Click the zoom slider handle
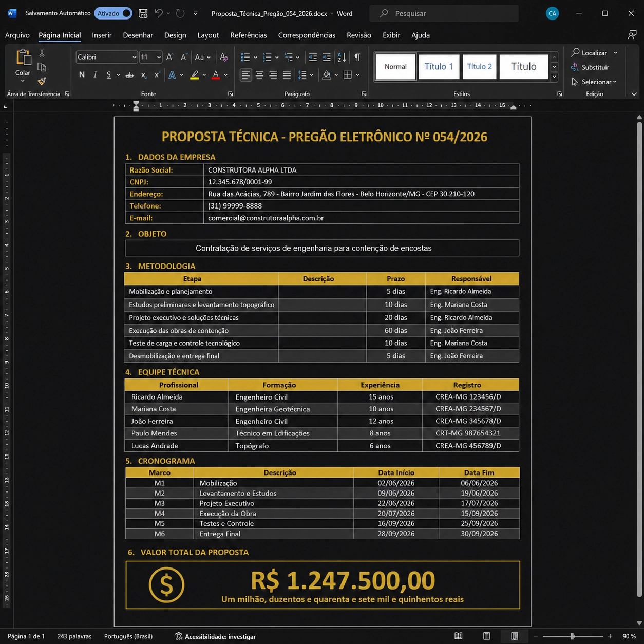Image resolution: width=644 pixels, height=644 pixels. [572, 636]
